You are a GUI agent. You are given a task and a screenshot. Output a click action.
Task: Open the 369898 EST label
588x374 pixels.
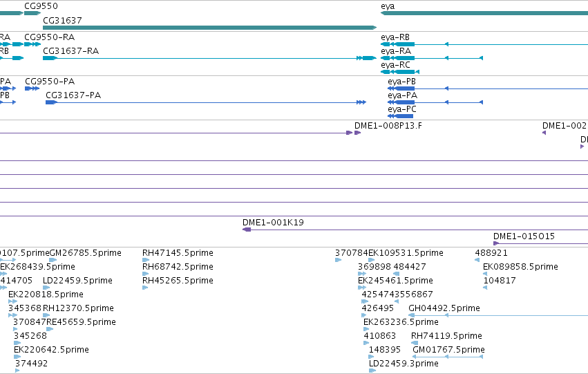point(374,267)
